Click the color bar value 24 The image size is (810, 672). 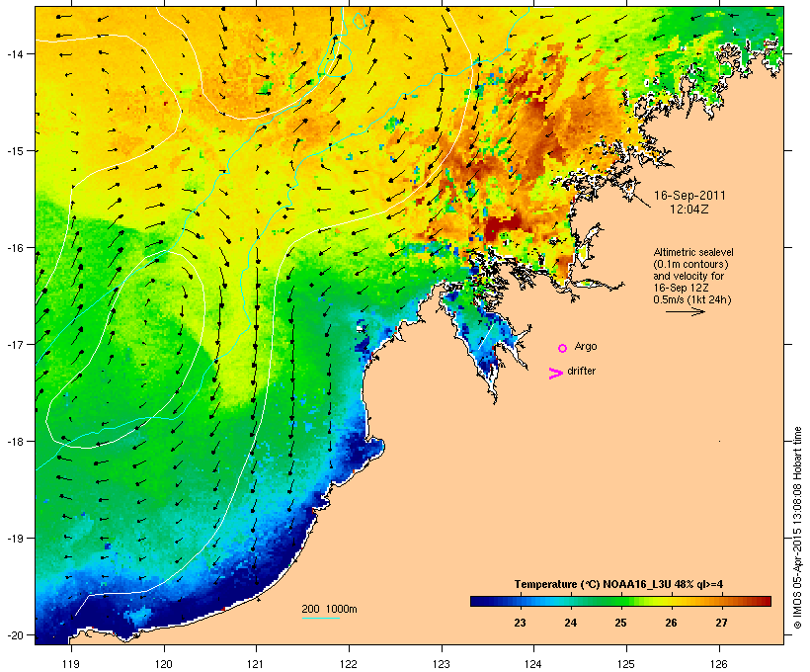click(x=570, y=623)
